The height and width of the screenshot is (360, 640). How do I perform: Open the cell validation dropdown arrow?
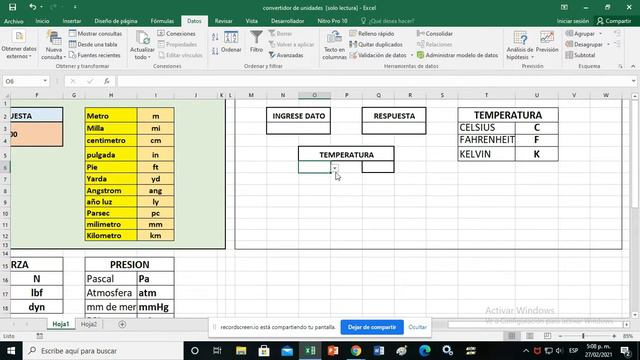click(334, 168)
